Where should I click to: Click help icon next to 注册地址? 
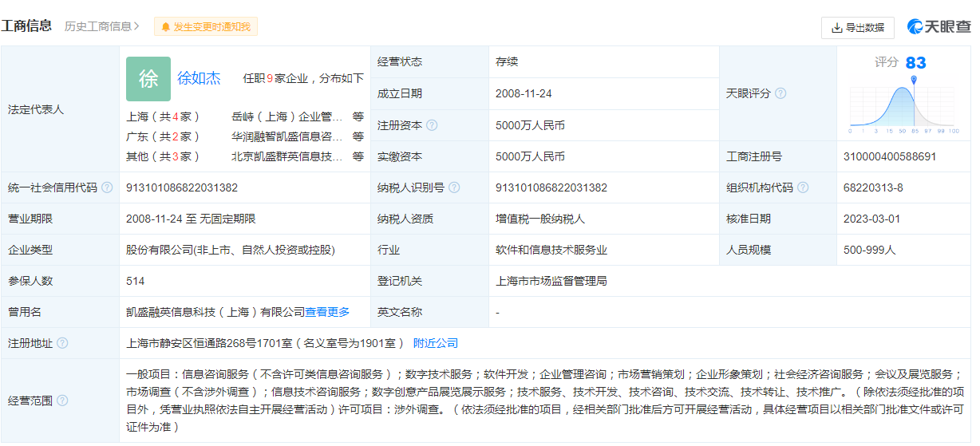[62, 343]
